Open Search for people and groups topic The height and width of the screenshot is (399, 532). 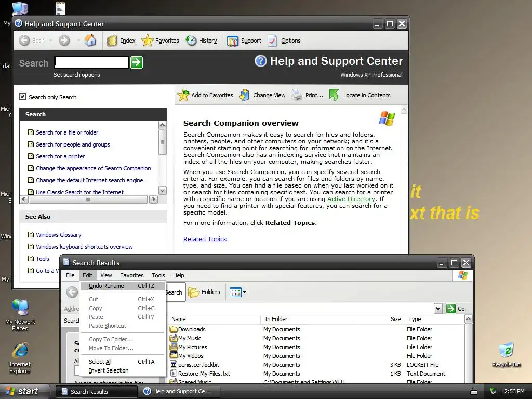(x=73, y=144)
